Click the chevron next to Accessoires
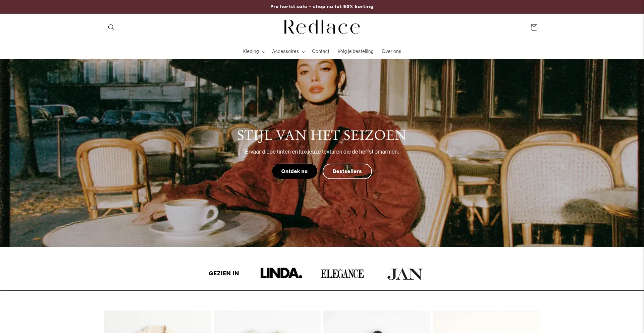 (304, 52)
